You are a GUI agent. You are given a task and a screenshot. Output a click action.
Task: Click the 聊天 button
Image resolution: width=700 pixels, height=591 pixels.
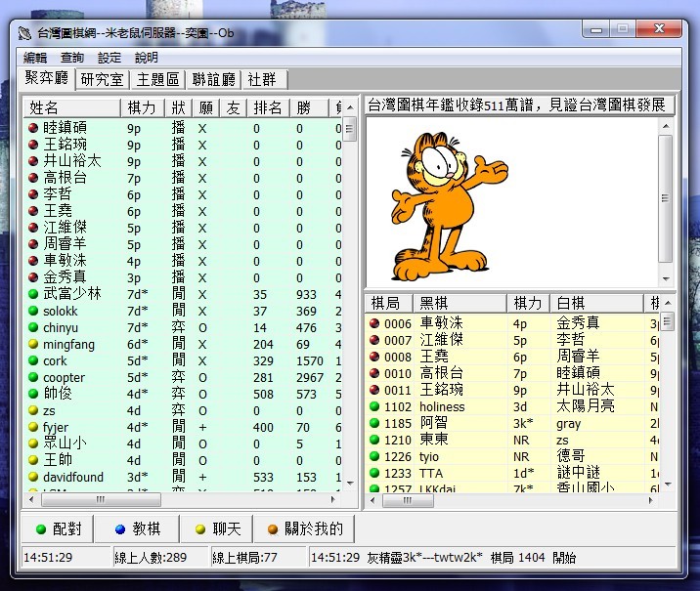217,529
